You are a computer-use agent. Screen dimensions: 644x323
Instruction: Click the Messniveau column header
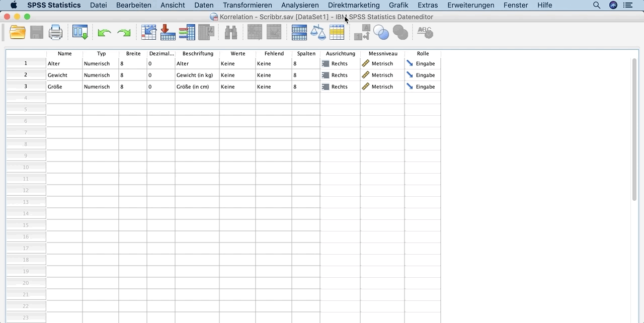pyautogui.click(x=383, y=54)
